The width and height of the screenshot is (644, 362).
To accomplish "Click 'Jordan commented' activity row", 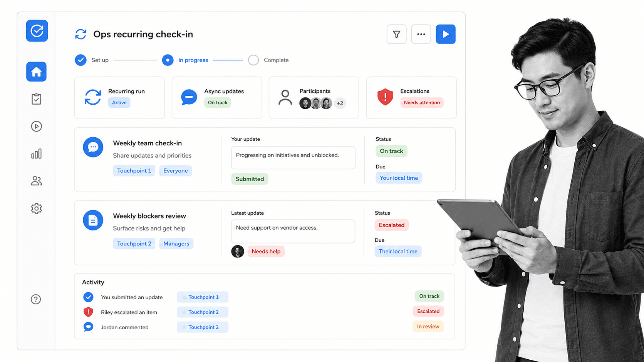I will [125, 327].
